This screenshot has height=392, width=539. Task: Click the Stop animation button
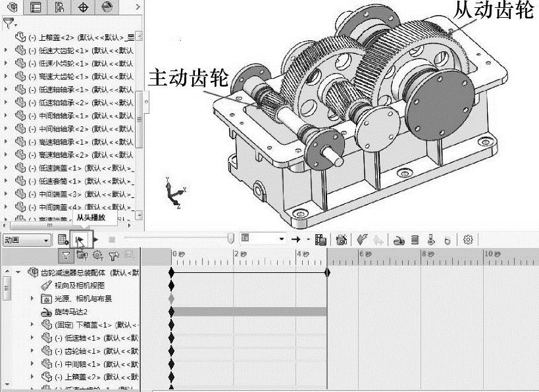point(112,239)
